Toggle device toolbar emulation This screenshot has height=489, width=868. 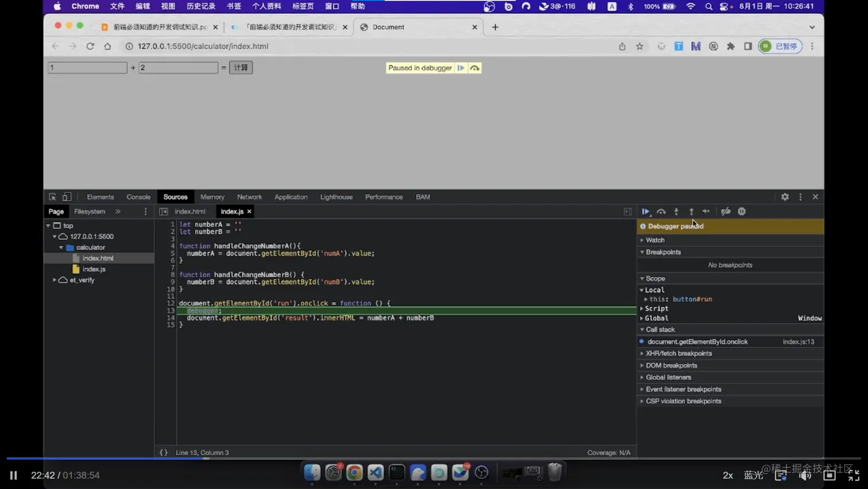coord(67,197)
